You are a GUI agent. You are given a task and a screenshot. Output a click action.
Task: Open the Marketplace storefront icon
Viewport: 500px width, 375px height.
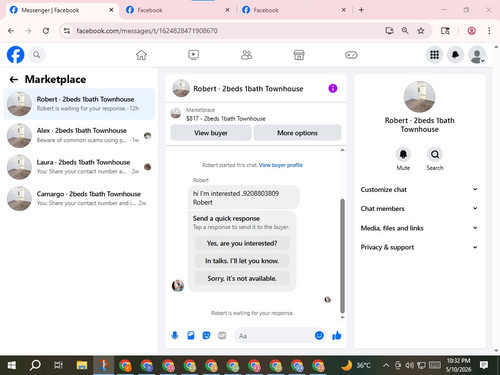tap(299, 55)
